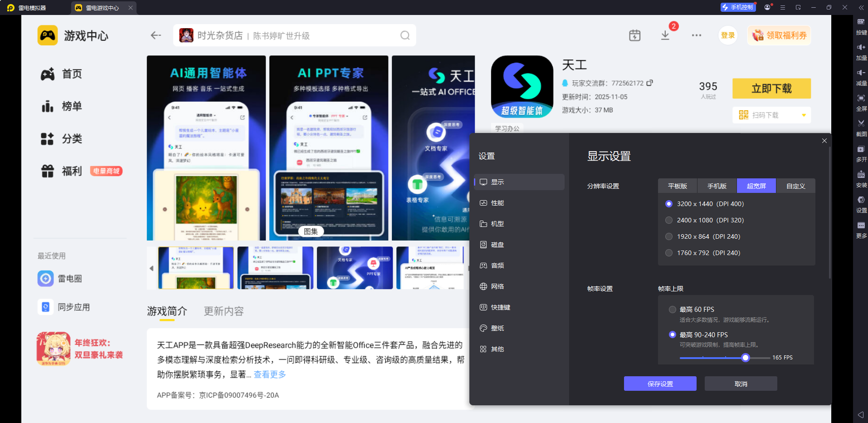
Task: Click the calendar check-in icon
Action: click(635, 35)
